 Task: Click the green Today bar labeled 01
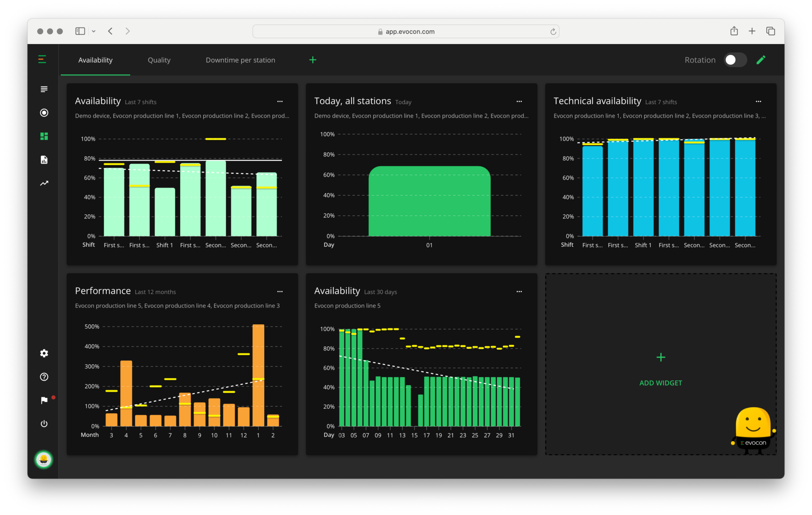pos(429,201)
